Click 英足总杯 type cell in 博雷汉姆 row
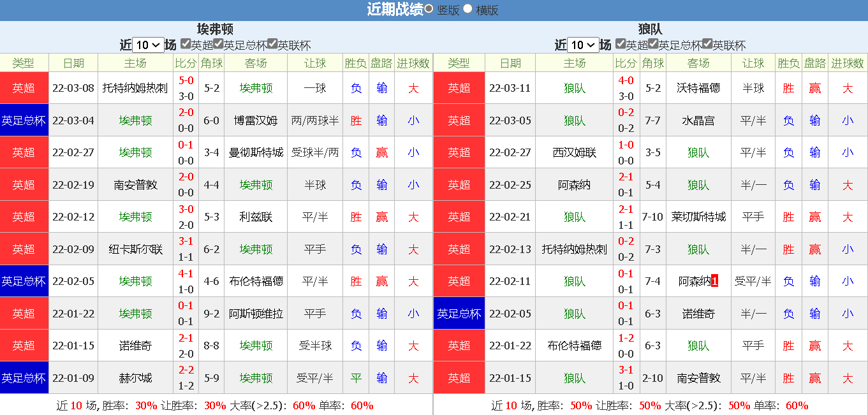 [24, 120]
